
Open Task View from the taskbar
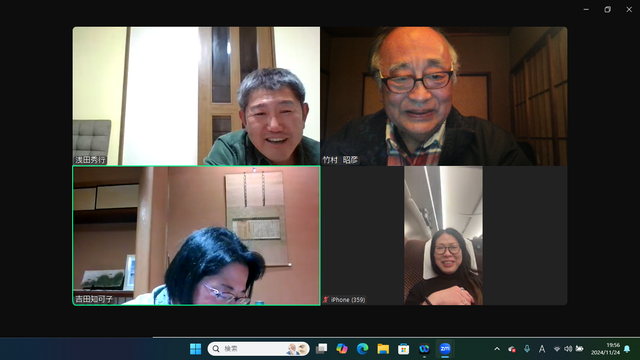(322, 349)
